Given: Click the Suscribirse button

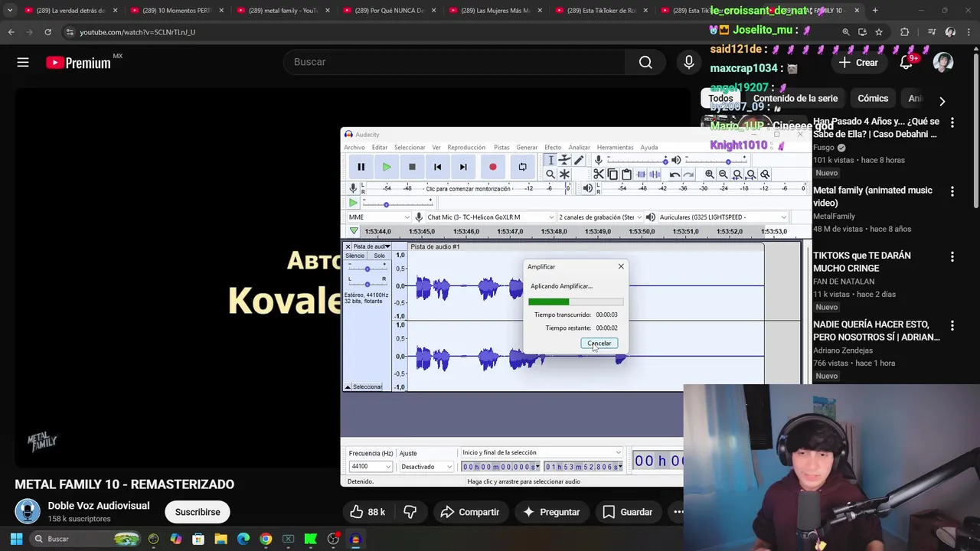Looking at the screenshot, I should 198,512.
